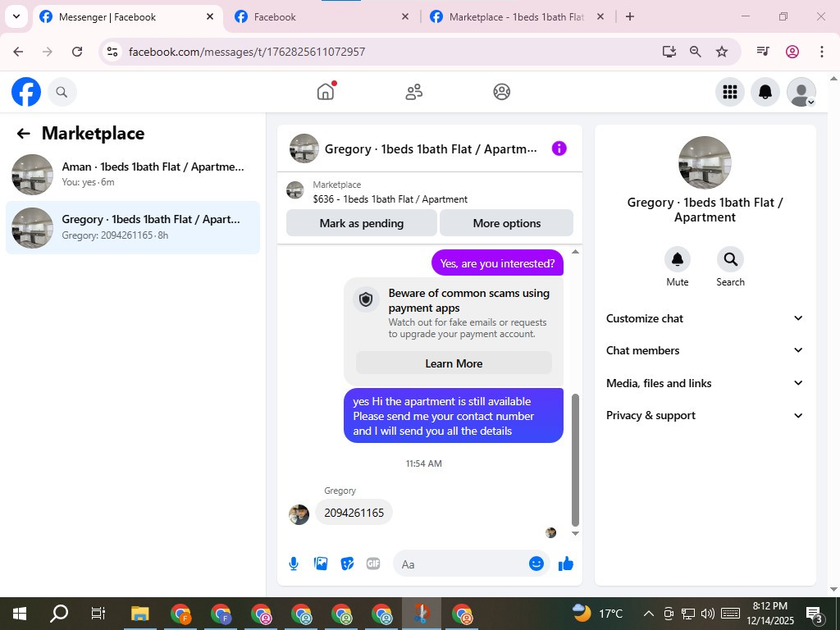Send a thumbs-up like
This screenshot has height=630, width=840.
pyautogui.click(x=566, y=564)
